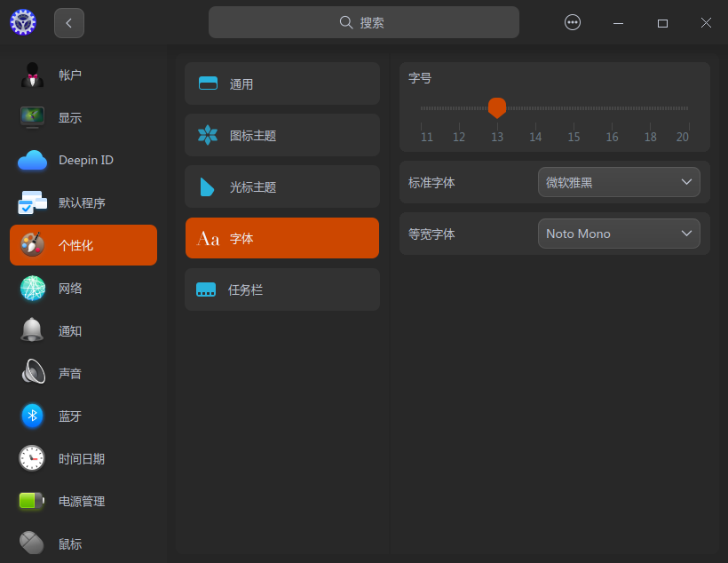Open the 显示 (Display) settings icon
Image resolution: width=728 pixels, height=563 pixels.
pyautogui.click(x=32, y=117)
